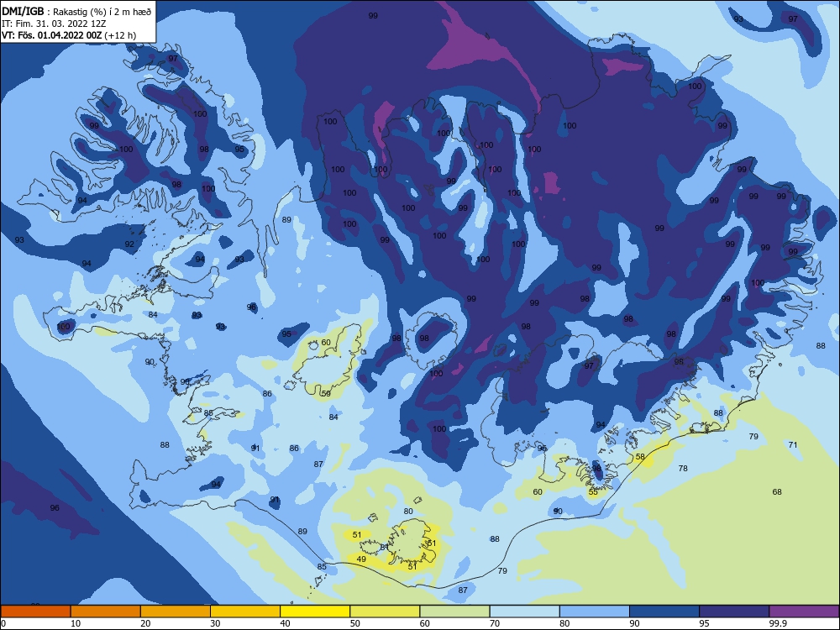Select the pale blue 70–80 legend swatch
The width and height of the screenshot is (840, 630).
(524, 612)
